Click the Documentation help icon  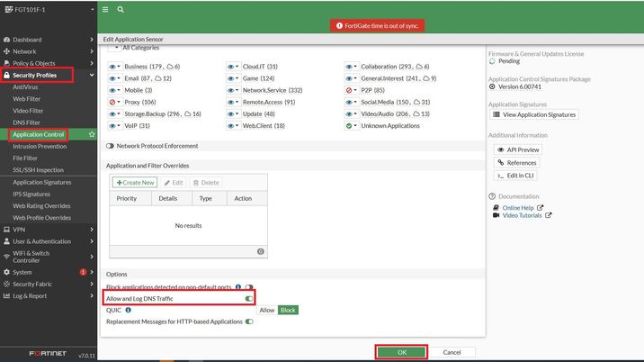(x=492, y=196)
